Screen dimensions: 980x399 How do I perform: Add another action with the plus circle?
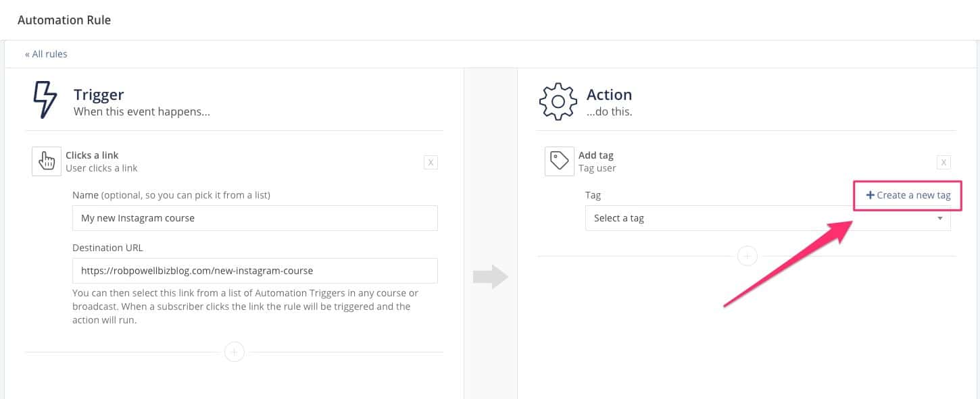tap(748, 257)
